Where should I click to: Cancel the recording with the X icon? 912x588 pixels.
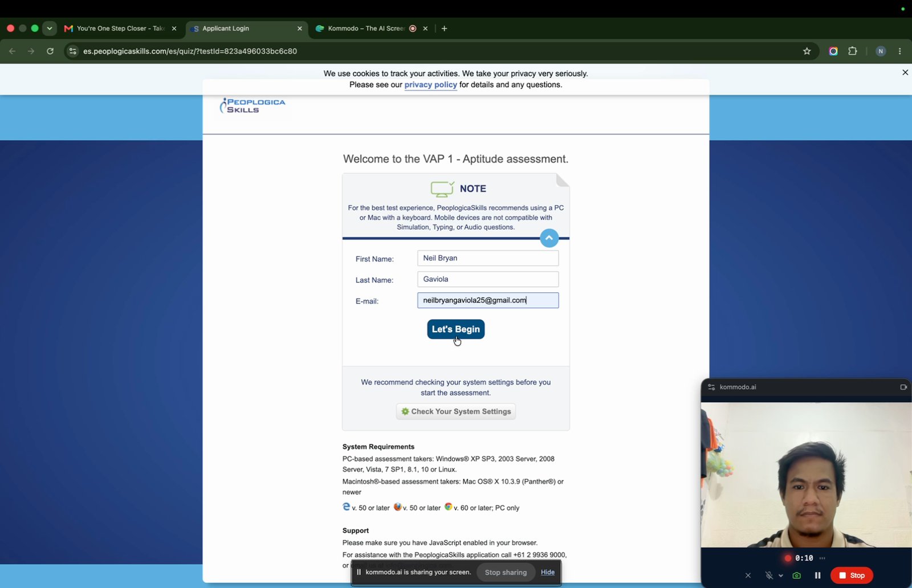pos(748,575)
